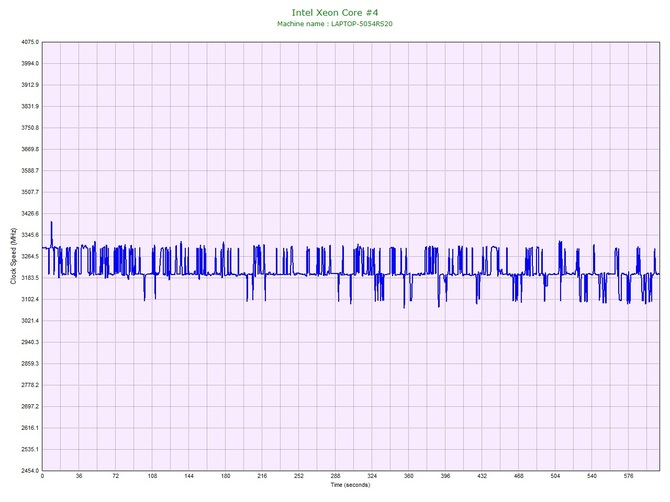Click the y-axis value 3426.6
670x502 pixels.
[30, 213]
